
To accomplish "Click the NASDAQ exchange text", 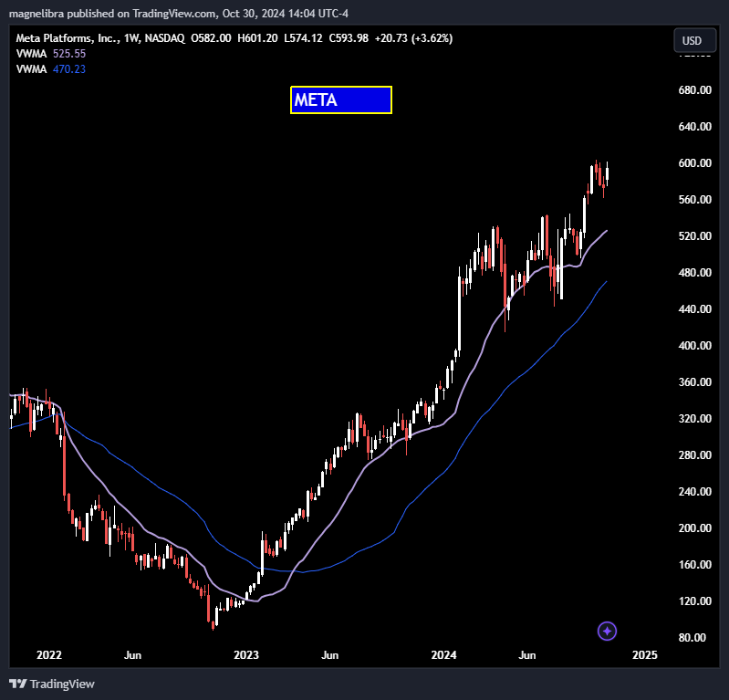I will 164,38.
